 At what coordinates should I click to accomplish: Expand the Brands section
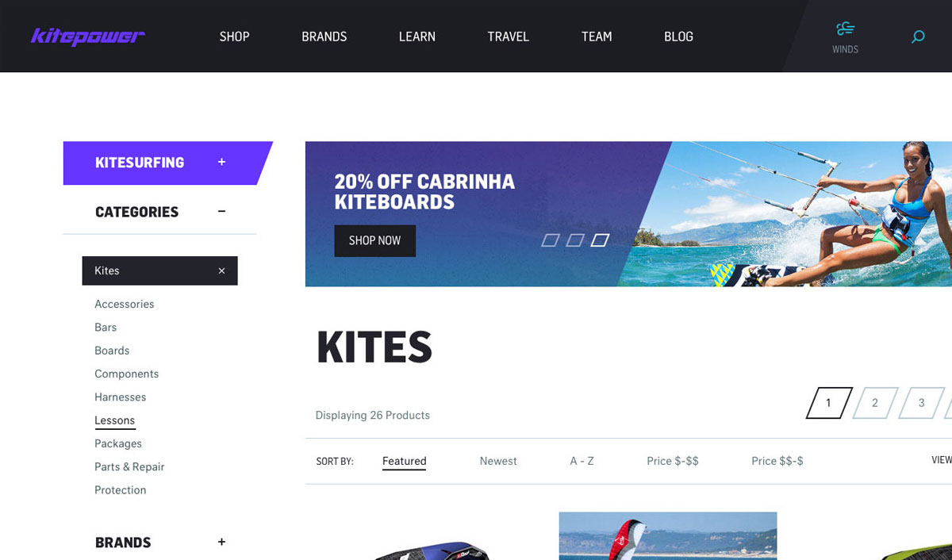pos(221,542)
